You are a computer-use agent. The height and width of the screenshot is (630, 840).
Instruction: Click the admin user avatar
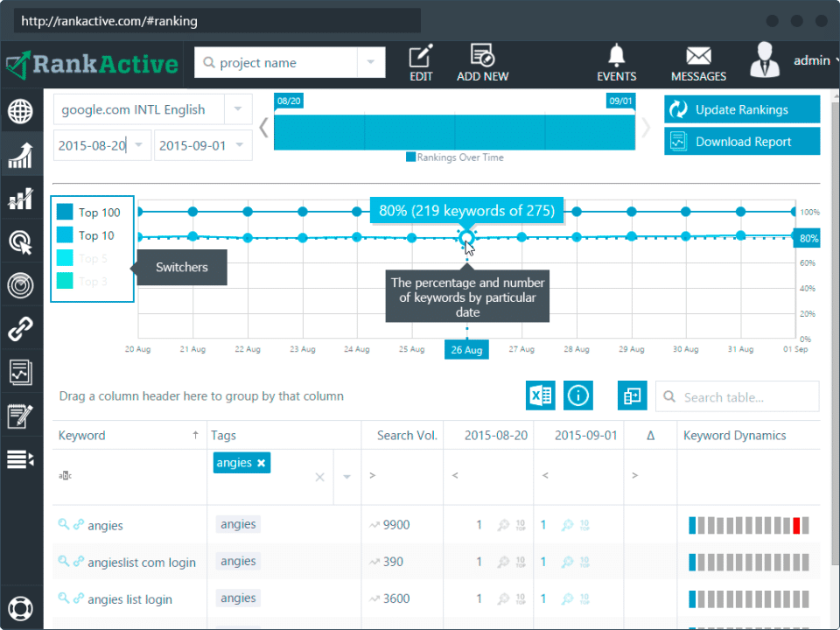[765, 60]
